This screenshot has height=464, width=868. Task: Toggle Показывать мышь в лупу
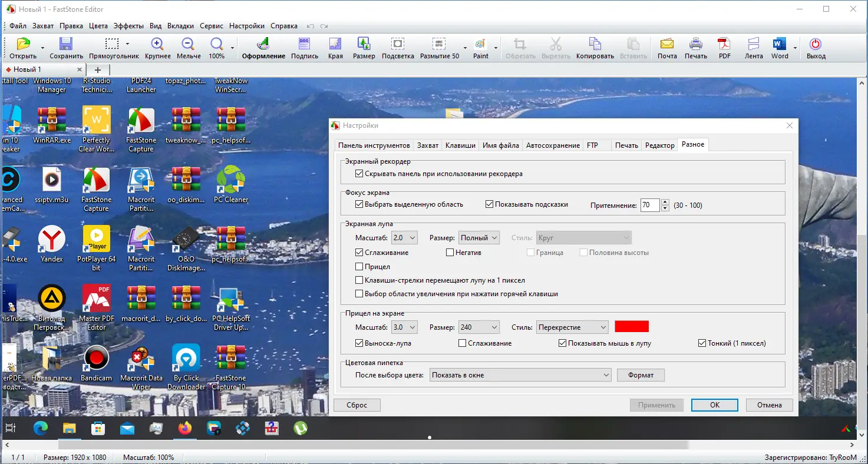(x=562, y=343)
